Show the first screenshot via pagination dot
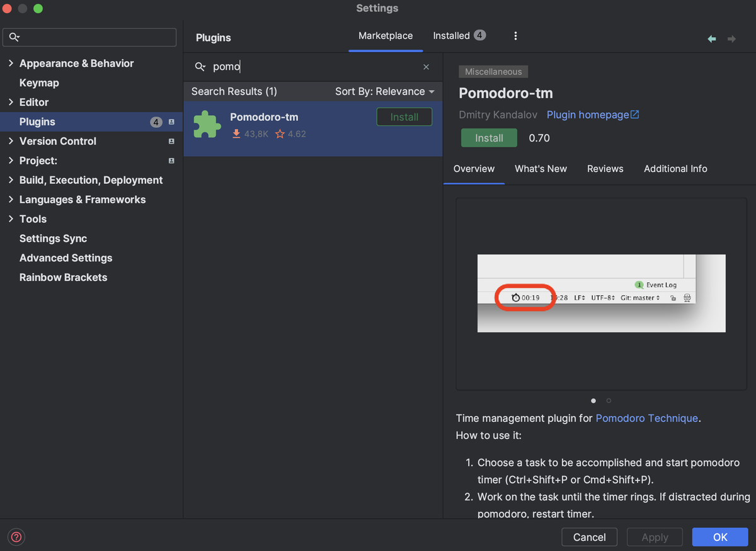 (593, 400)
